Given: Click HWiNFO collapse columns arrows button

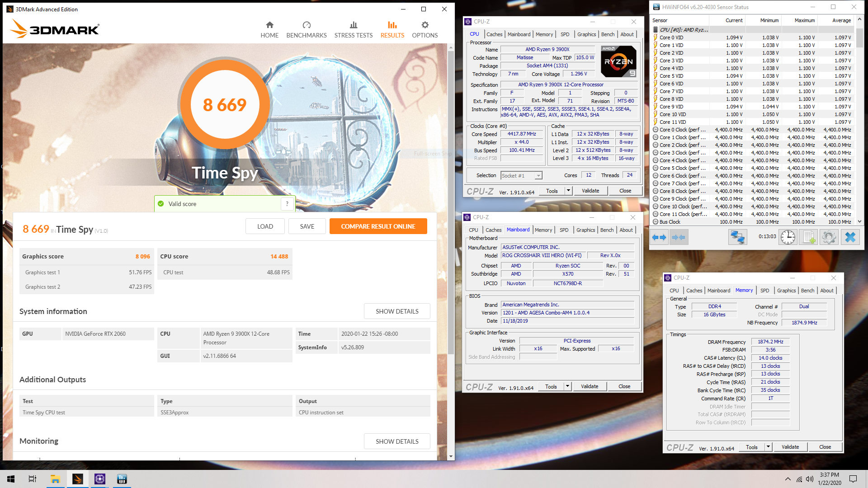Looking at the screenshot, I should click(679, 237).
